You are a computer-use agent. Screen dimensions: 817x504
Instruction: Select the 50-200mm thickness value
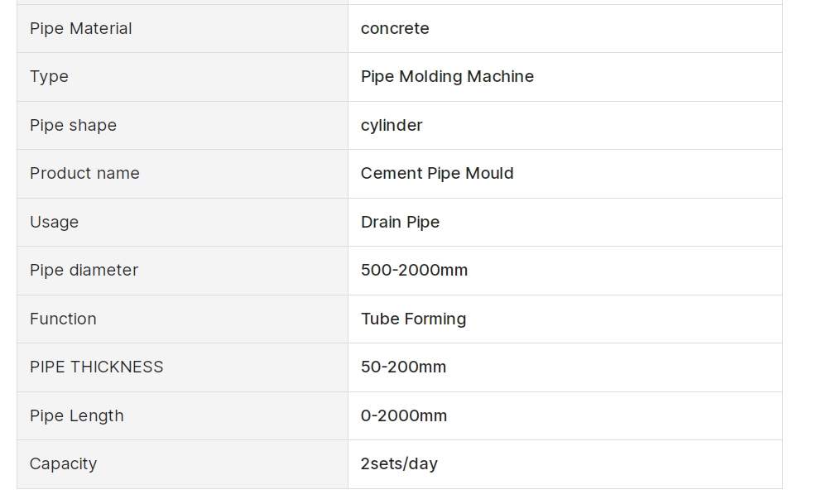(403, 367)
